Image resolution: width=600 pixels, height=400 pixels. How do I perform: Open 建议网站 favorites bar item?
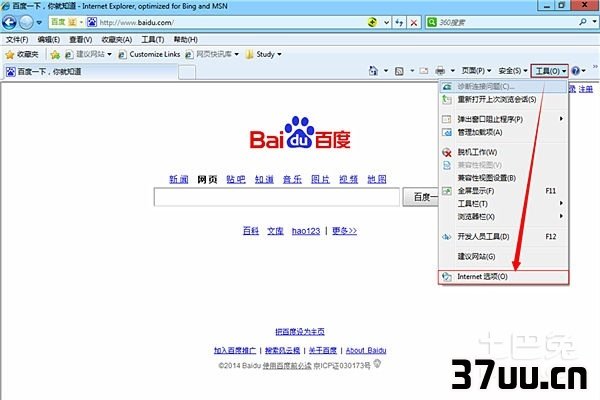tap(88, 54)
